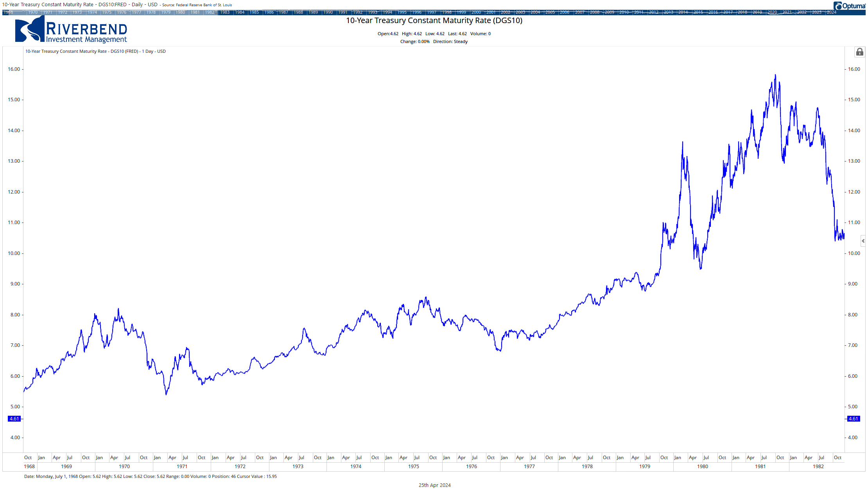This screenshot has width=868, height=492.
Task: Click the right-axis 4.61 price tag
Action: click(x=853, y=419)
